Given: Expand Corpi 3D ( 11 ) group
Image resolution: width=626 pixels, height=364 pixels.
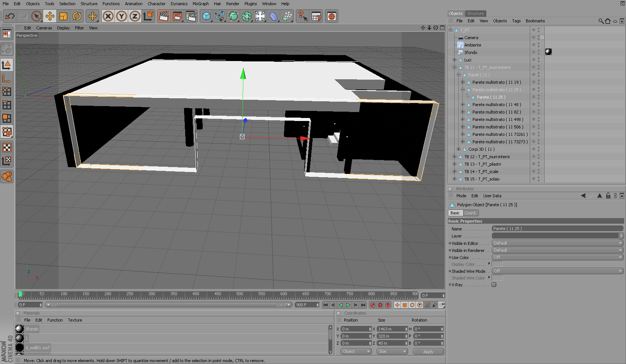Looking at the screenshot, I should [x=459, y=149].
